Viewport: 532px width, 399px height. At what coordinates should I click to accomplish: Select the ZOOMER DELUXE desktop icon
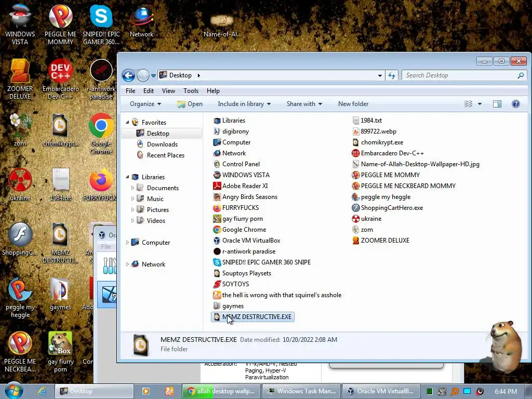tap(20, 79)
